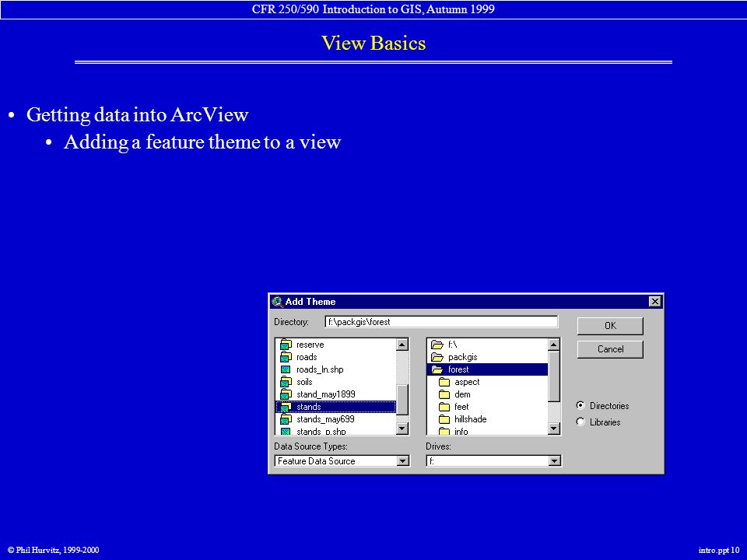Select the forest folder in directory tree
The image size is (747, 560).
coord(487,369)
